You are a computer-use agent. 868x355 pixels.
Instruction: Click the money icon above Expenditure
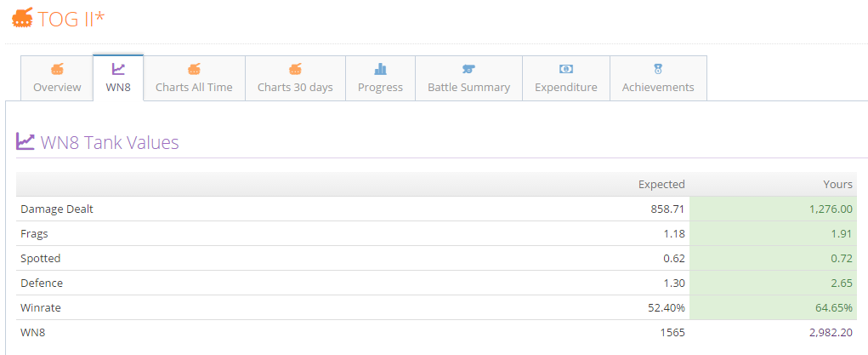coord(565,69)
